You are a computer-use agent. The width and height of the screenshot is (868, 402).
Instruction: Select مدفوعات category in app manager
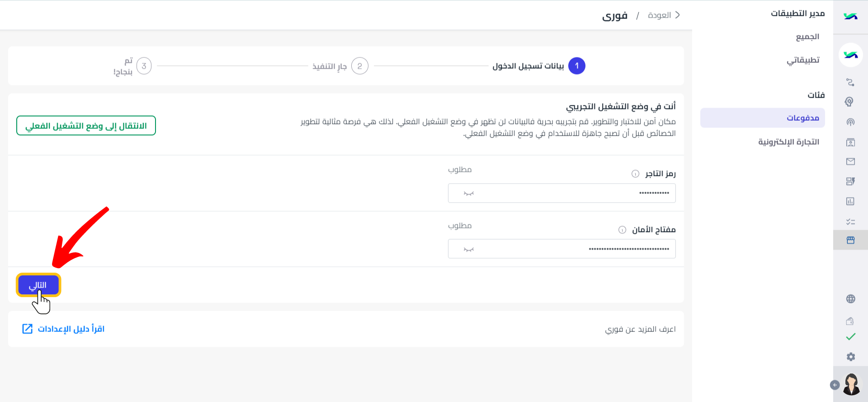[x=763, y=118]
